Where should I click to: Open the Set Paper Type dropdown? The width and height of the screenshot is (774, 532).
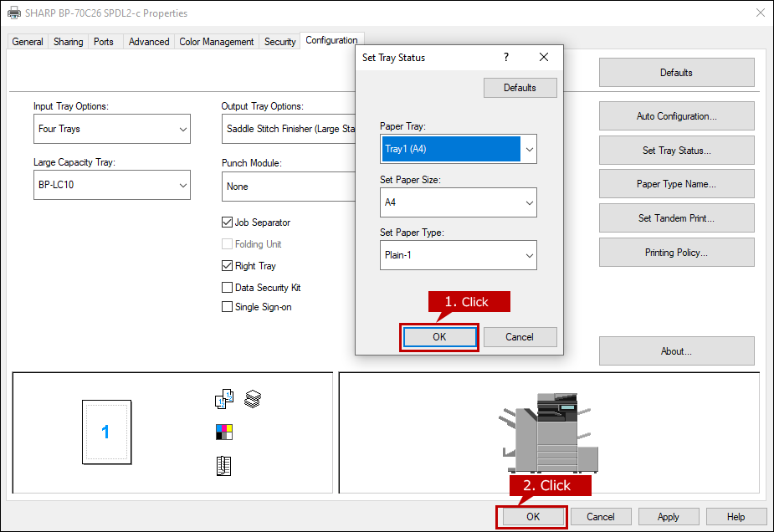click(x=458, y=255)
